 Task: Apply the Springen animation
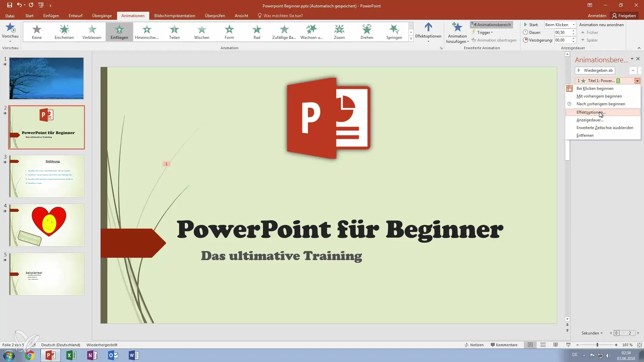click(394, 32)
